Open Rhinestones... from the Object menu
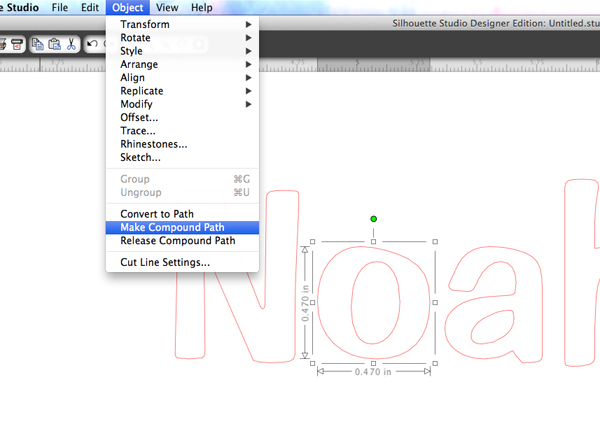 (x=182, y=144)
